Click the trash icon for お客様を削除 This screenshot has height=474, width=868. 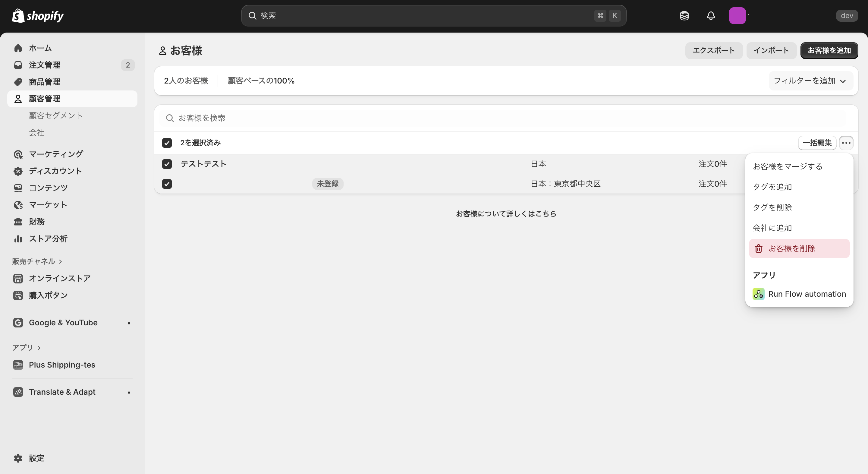click(758, 249)
